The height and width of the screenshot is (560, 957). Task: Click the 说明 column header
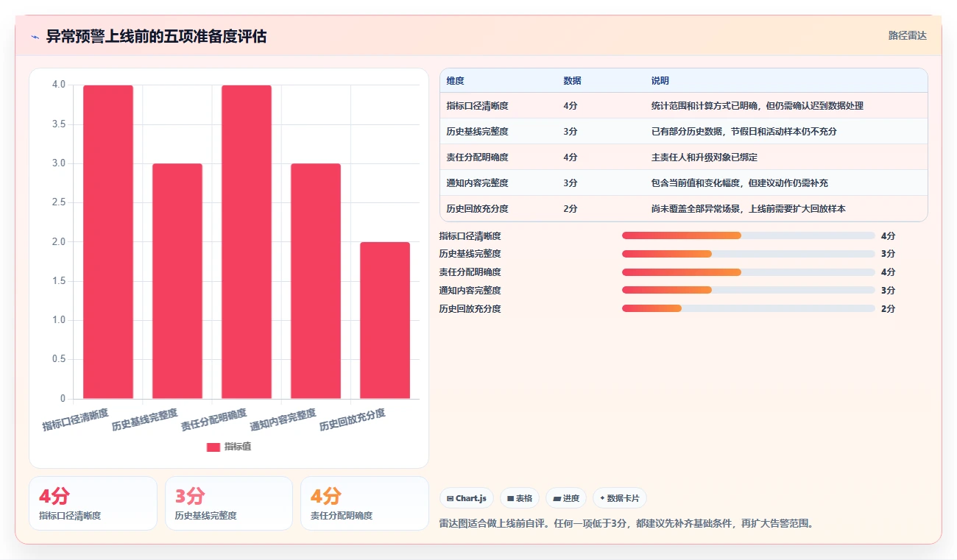click(660, 81)
